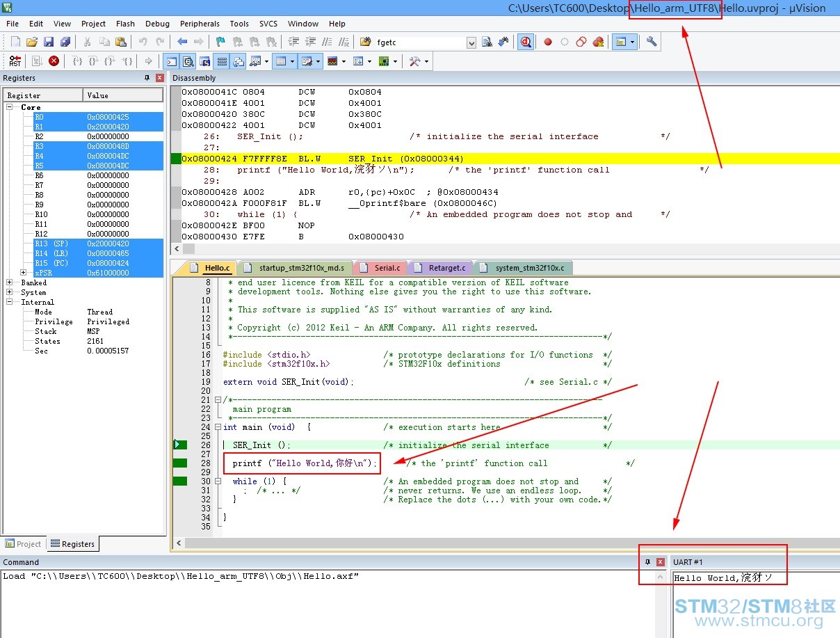Pin the Command panel
The height and width of the screenshot is (638, 840).
647,562
